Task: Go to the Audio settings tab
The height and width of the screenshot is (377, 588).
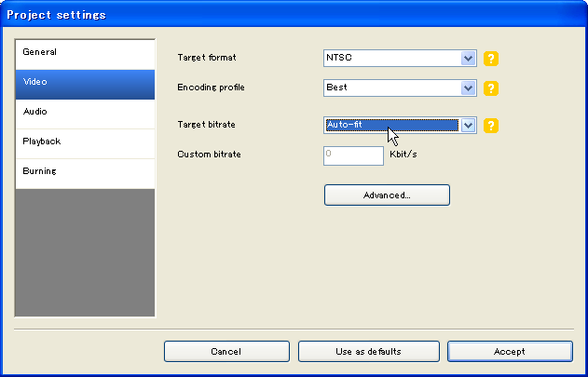Action: (x=85, y=113)
